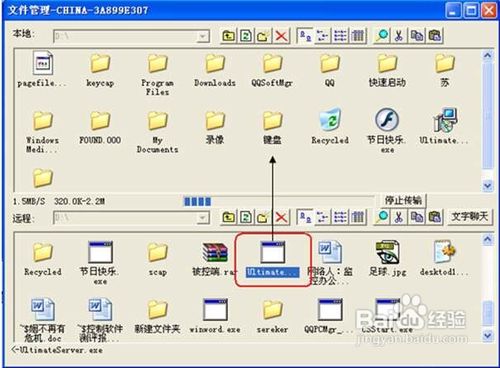Select the Windows Medi... folder
Image resolution: width=500 pixels, height=368 pixels.
click(x=42, y=132)
